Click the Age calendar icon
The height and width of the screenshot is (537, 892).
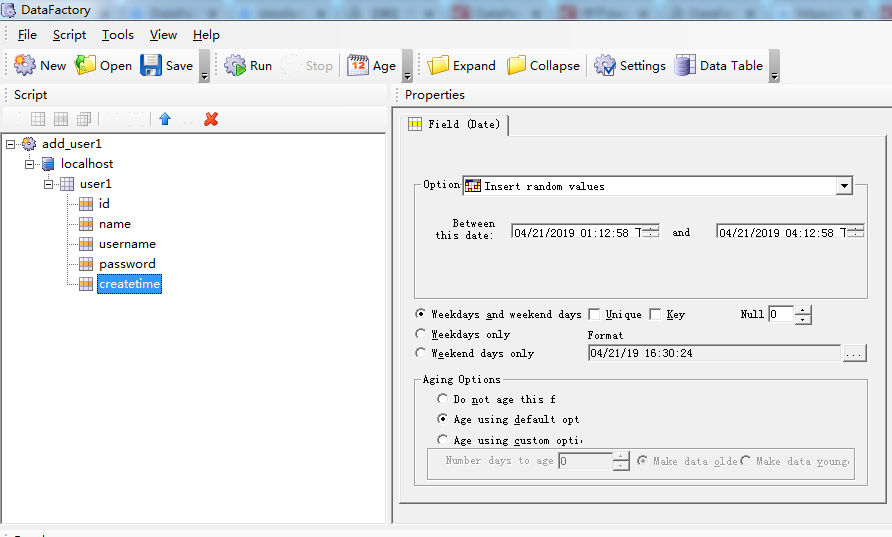[x=358, y=65]
